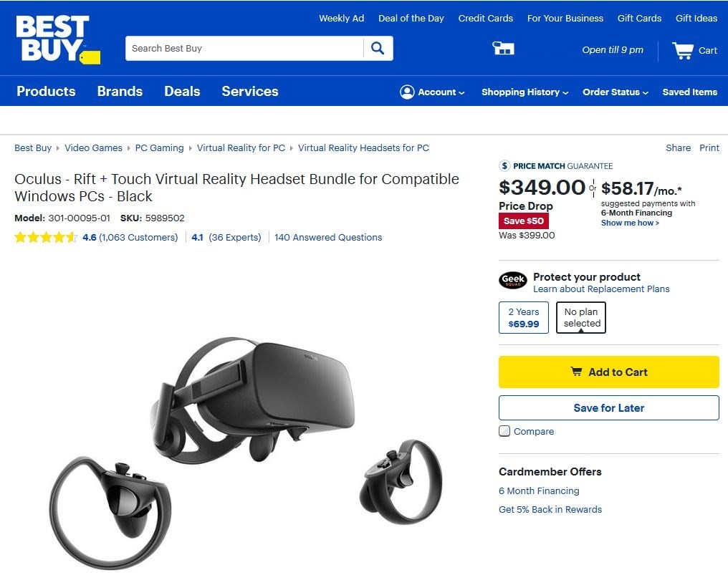Select the 2 Years $69.99 plan

click(524, 317)
